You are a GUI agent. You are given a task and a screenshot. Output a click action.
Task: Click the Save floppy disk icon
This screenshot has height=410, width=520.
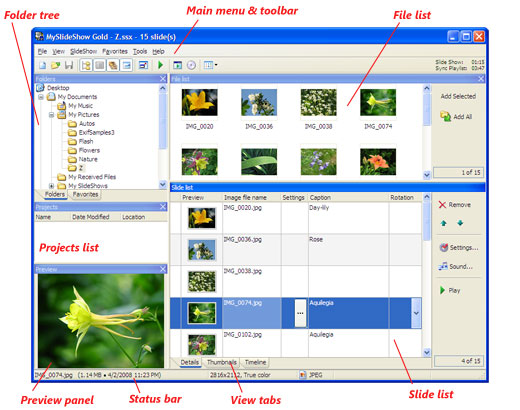[69, 65]
